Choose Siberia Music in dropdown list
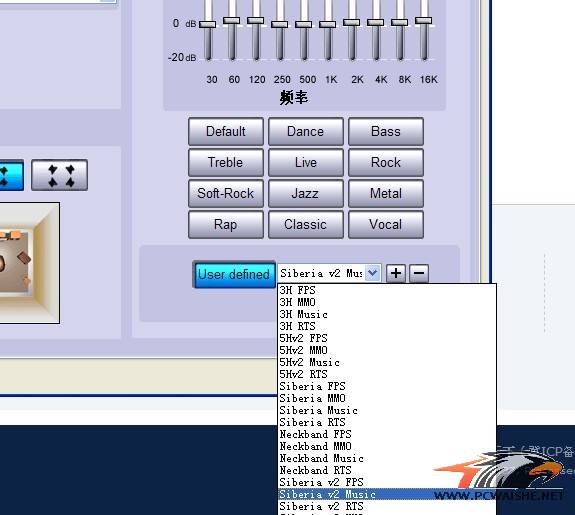 (387, 410)
